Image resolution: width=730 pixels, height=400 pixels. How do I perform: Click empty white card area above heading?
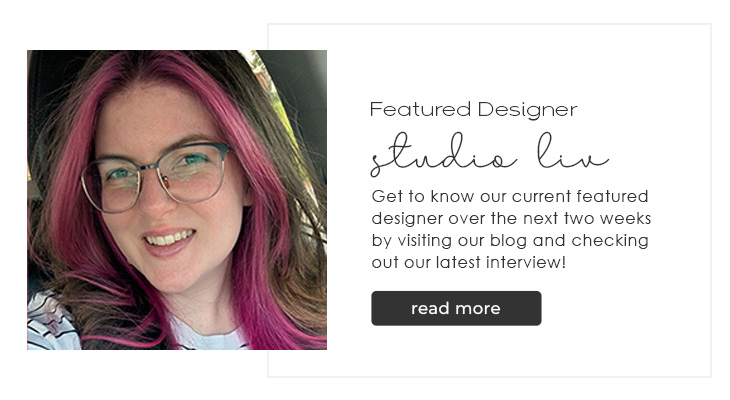pos(489,61)
